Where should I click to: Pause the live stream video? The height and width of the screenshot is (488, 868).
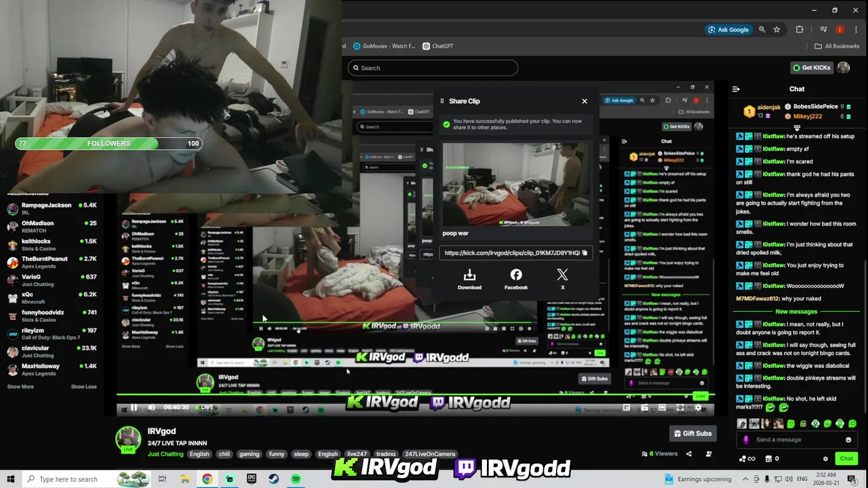coord(134,407)
